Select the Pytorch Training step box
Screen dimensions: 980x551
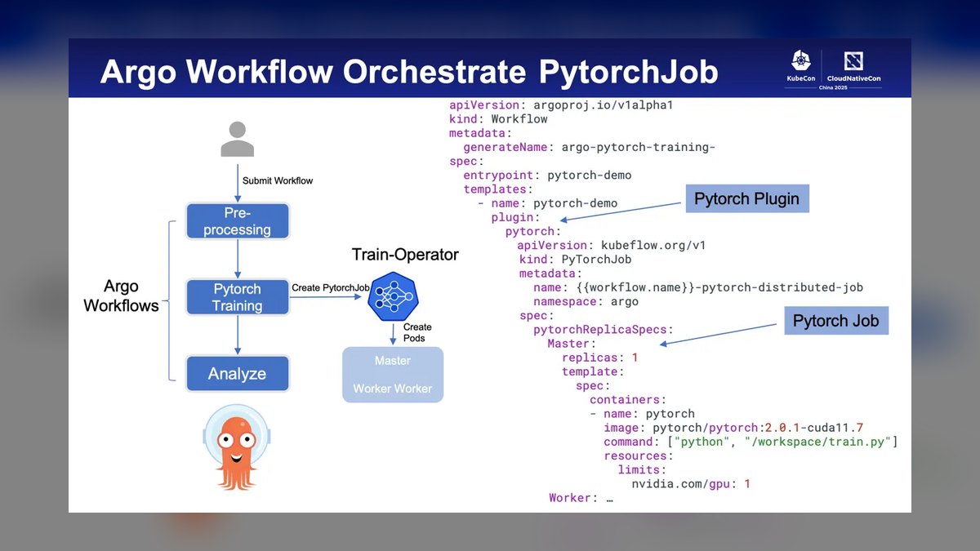238,297
